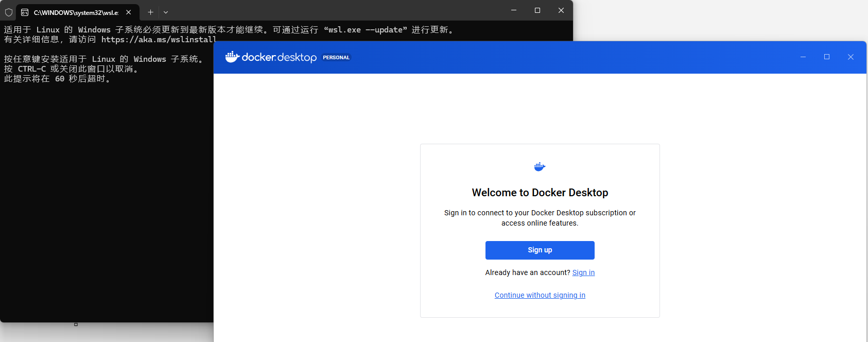Close the wsl.exe terminal tab
This screenshot has width=868, height=342.
point(129,12)
